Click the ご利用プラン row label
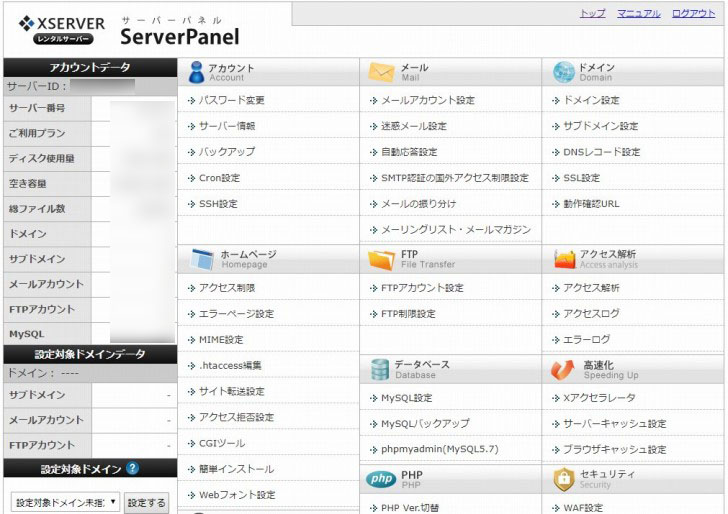The height and width of the screenshot is (514, 728). click(37, 133)
